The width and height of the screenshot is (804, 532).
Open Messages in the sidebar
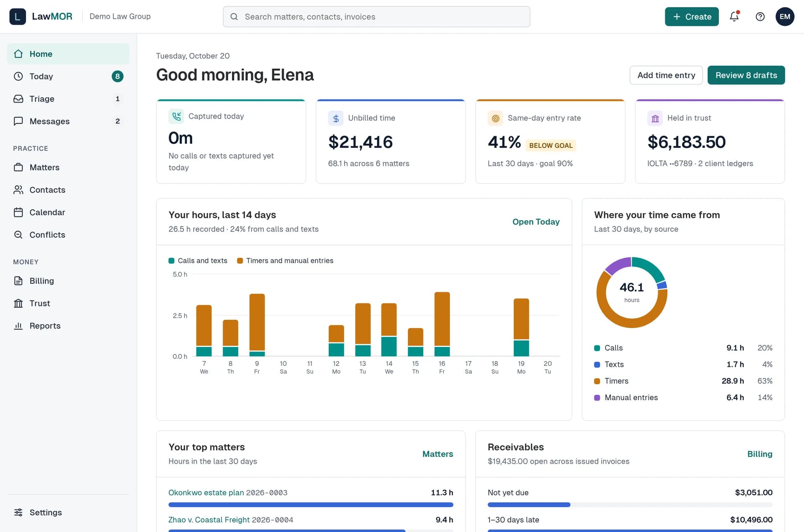point(68,121)
